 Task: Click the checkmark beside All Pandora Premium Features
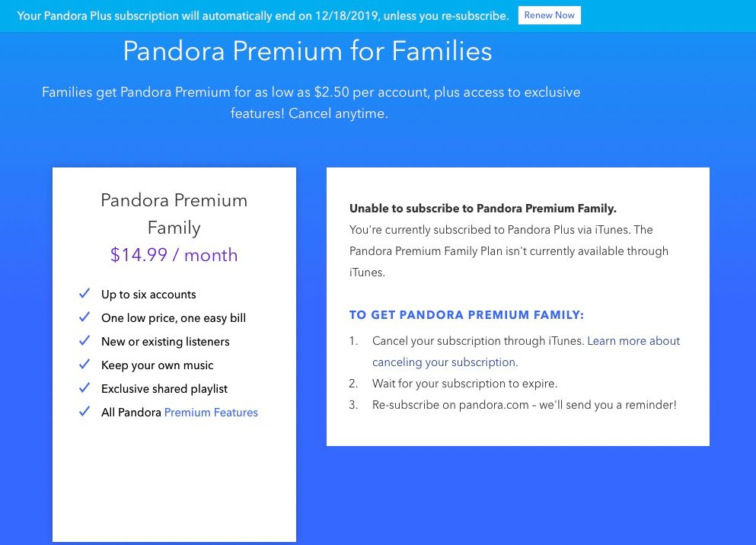85,412
